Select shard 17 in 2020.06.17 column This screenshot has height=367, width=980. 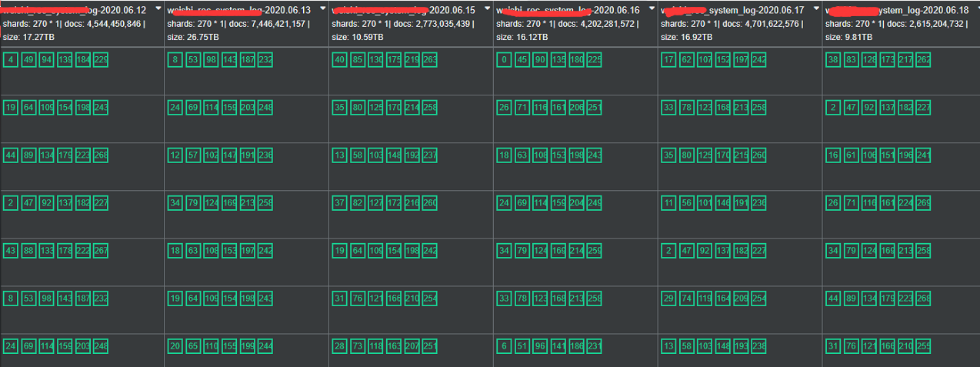669,60
